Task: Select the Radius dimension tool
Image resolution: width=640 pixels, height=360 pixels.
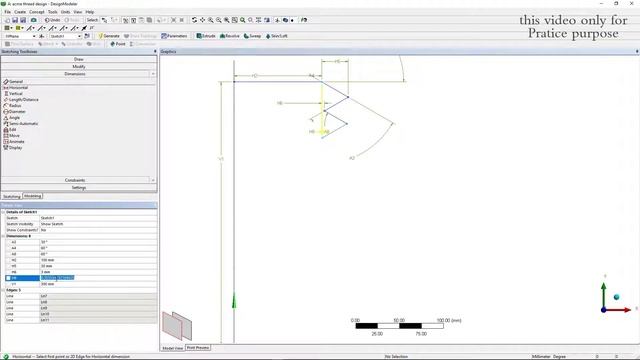Action: [12, 106]
